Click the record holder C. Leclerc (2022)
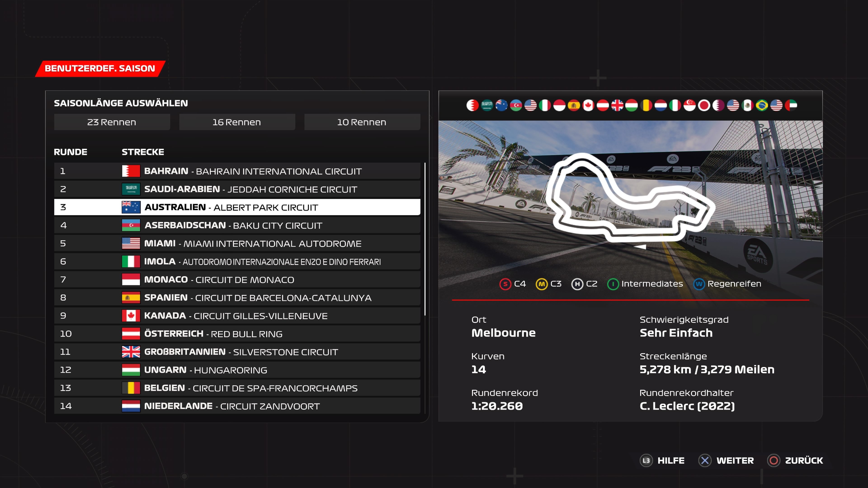The width and height of the screenshot is (868, 488). coord(687,406)
